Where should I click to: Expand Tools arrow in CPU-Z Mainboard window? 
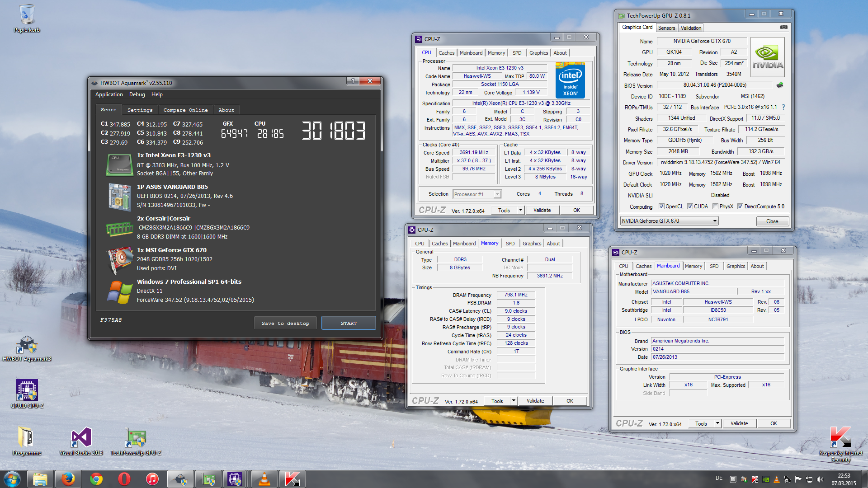[717, 423]
